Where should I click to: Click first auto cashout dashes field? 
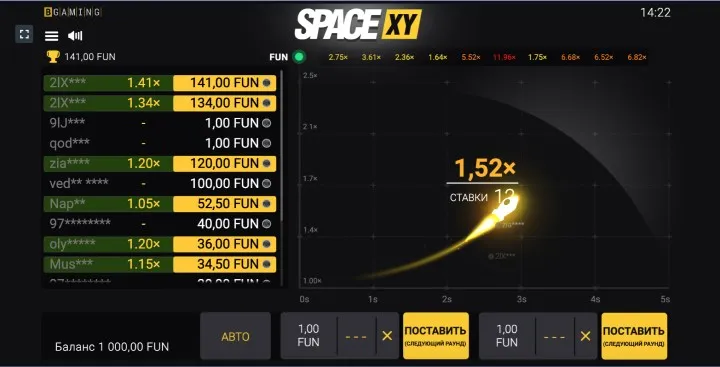click(356, 336)
